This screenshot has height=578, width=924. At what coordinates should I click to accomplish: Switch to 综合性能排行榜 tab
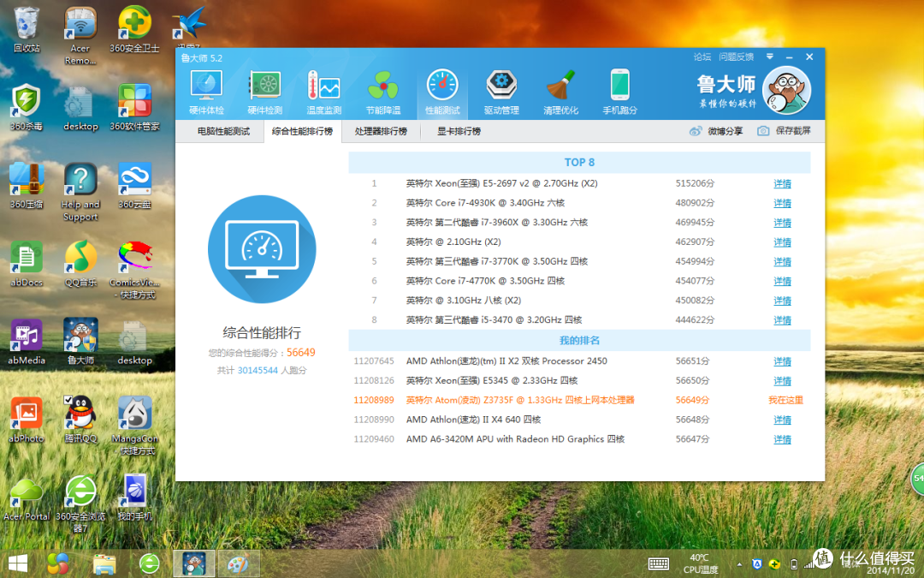pyautogui.click(x=302, y=131)
